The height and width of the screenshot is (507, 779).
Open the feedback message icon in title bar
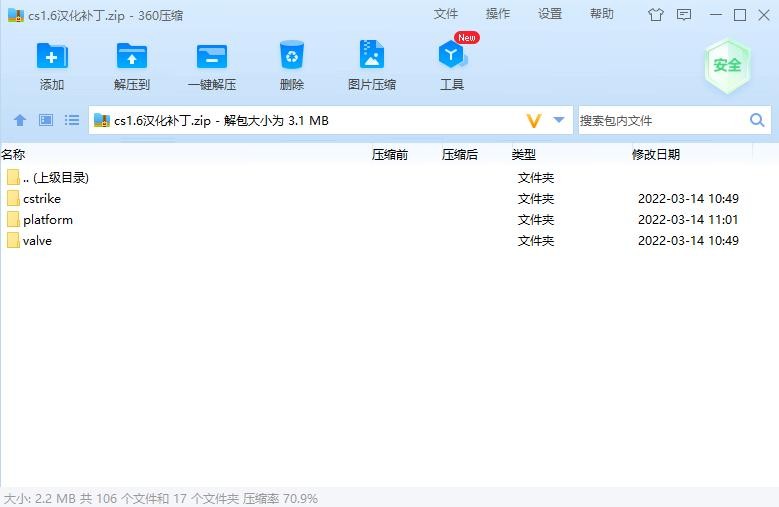click(684, 15)
